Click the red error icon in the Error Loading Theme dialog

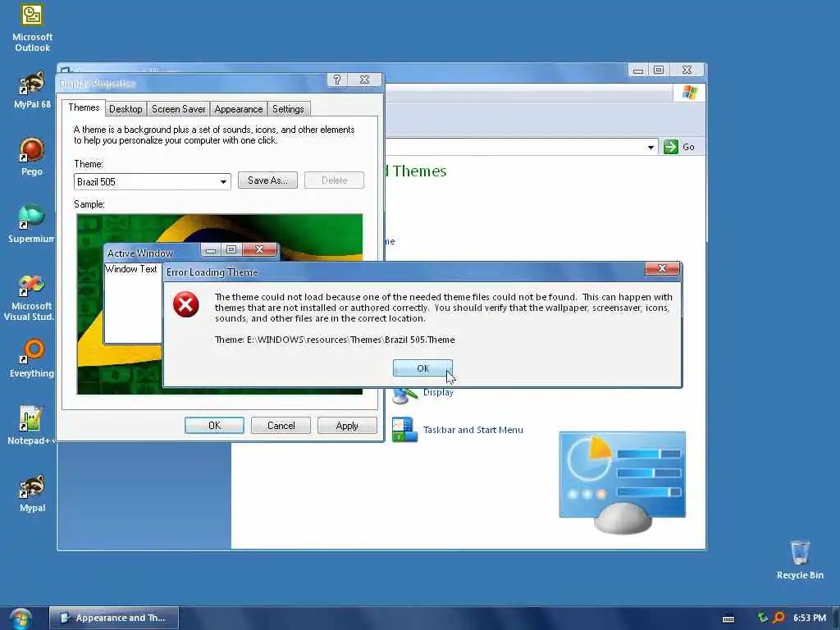[x=186, y=304]
